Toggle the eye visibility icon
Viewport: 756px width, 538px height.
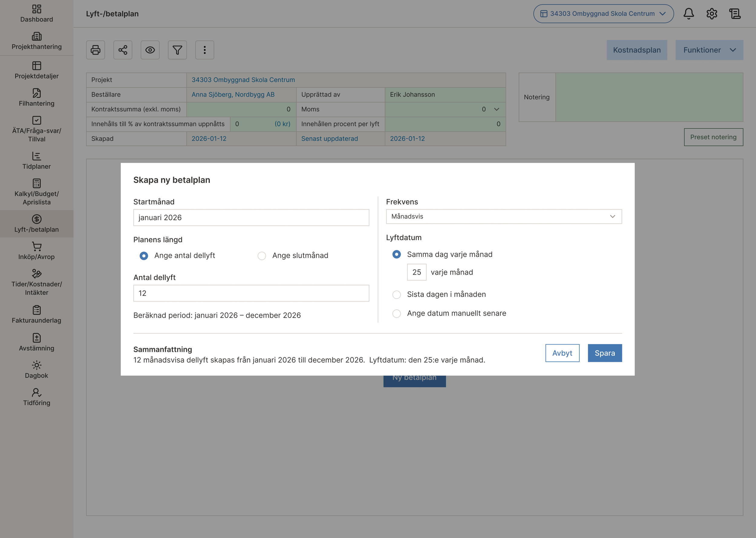(x=150, y=50)
